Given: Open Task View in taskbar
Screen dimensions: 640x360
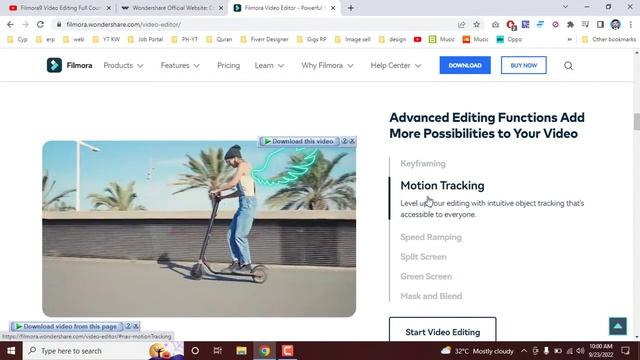Looking at the screenshot, I should (x=218, y=351).
